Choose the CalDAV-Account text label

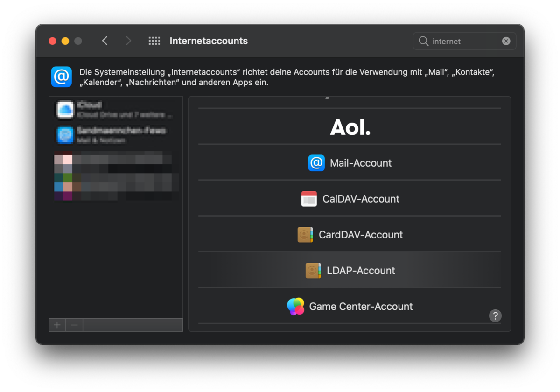coord(361,199)
